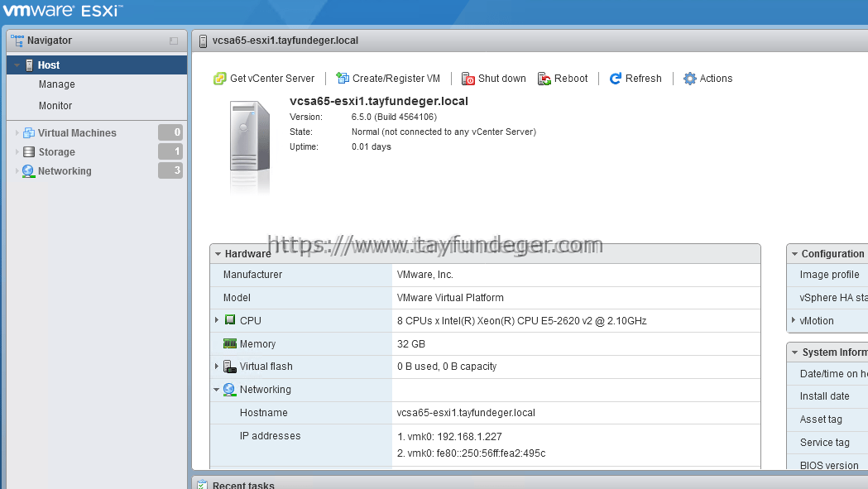Click the model value VMware Virtual Platform
Screen dimensions: 868x489
click(450, 298)
